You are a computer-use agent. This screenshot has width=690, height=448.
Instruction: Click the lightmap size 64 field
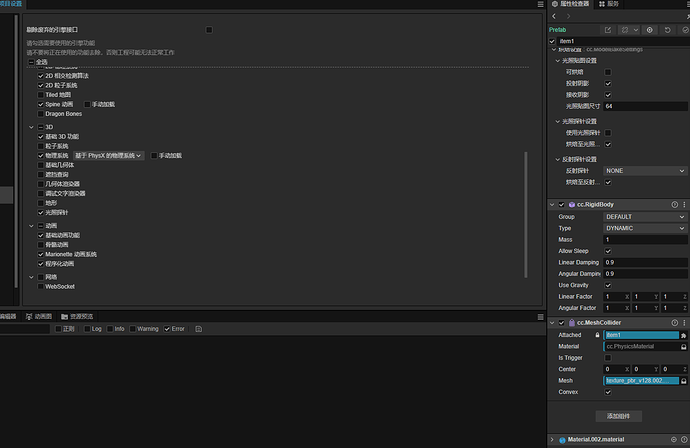tap(645, 106)
